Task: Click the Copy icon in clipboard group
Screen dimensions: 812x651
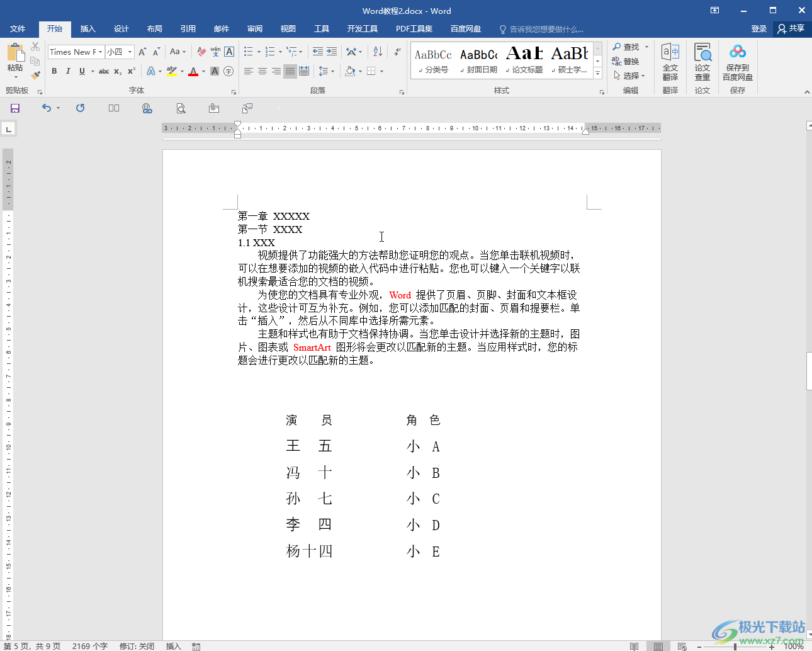Action: pos(35,61)
